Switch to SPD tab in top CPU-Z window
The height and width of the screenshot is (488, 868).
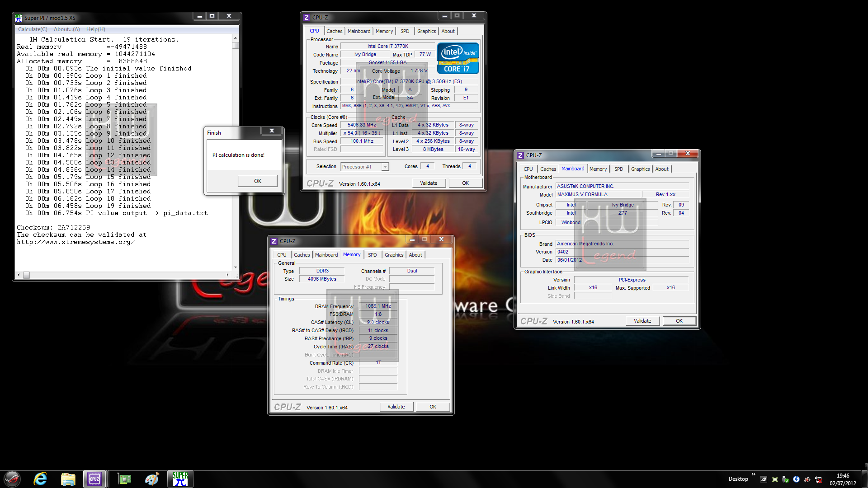click(x=405, y=31)
